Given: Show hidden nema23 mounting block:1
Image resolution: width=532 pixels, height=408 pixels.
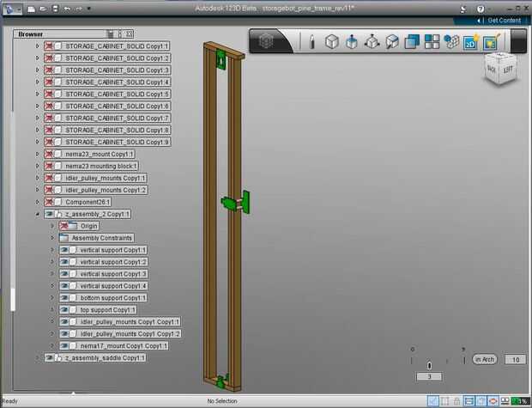Looking at the screenshot, I should pyautogui.click(x=49, y=166).
